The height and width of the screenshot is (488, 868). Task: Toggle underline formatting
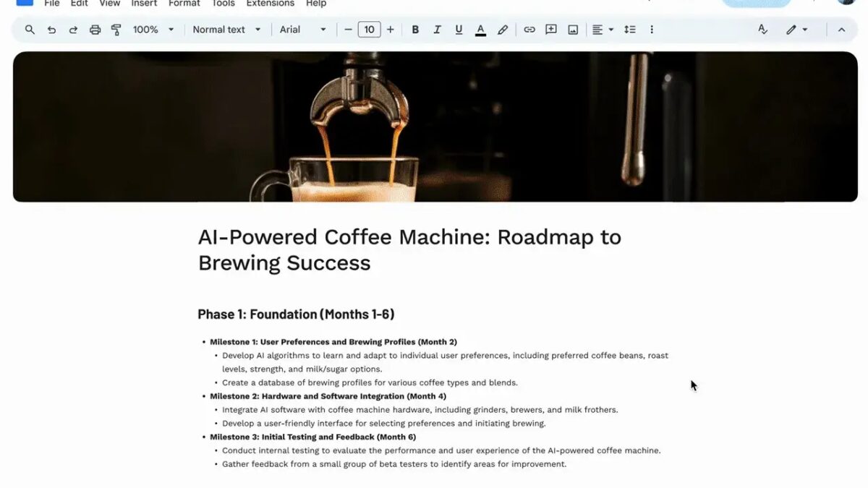(x=459, y=30)
